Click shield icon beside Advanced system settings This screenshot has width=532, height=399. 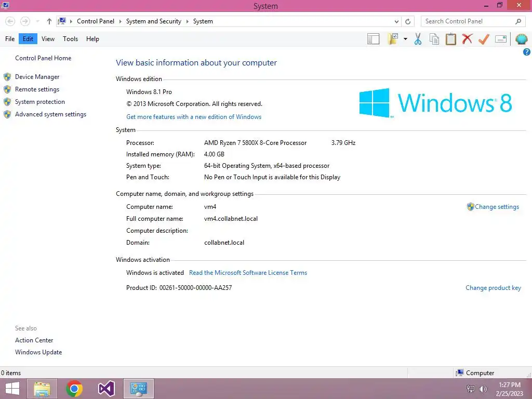(7, 114)
